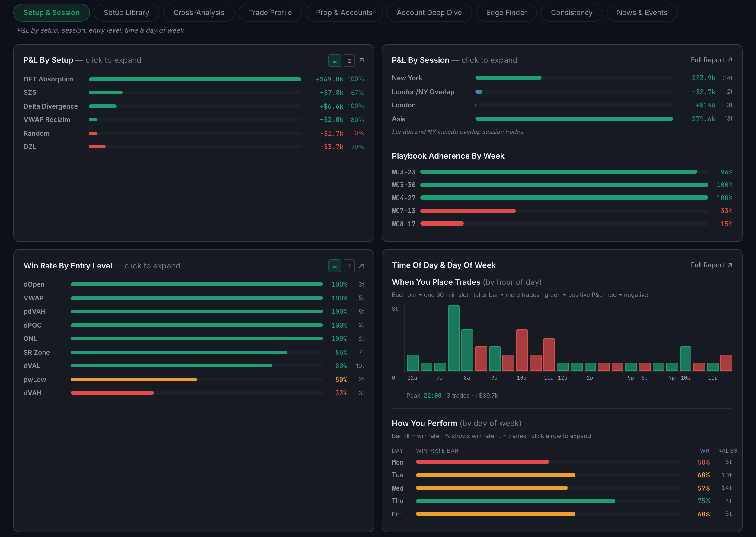The image size is (756, 537).
Task: Open the Account Deep Dive tab
Action: click(429, 13)
